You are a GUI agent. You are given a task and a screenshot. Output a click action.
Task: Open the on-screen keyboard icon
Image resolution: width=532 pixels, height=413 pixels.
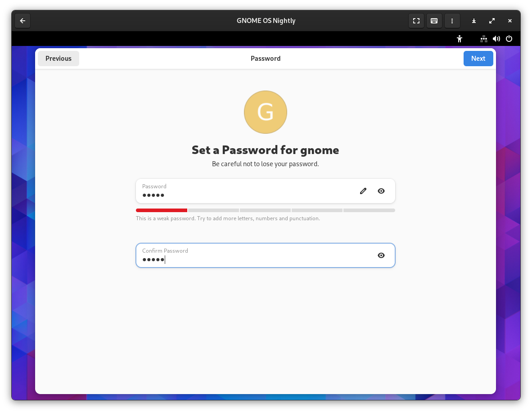click(x=434, y=21)
